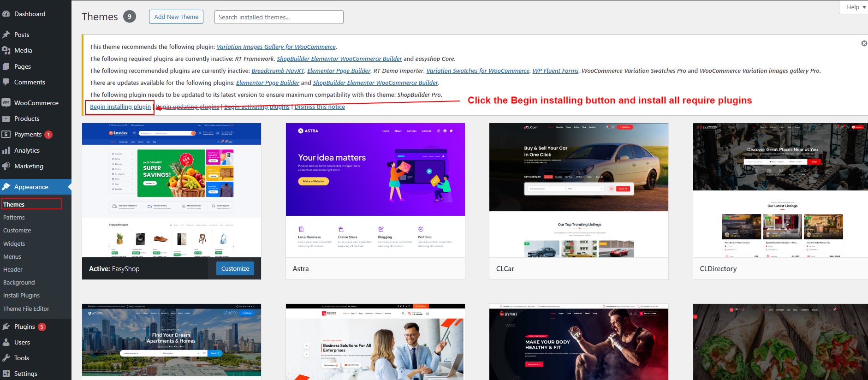The width and height of the screenshot is (868, 380).
Task: Click the Begin activating plugins link
Action: [257, 107]
